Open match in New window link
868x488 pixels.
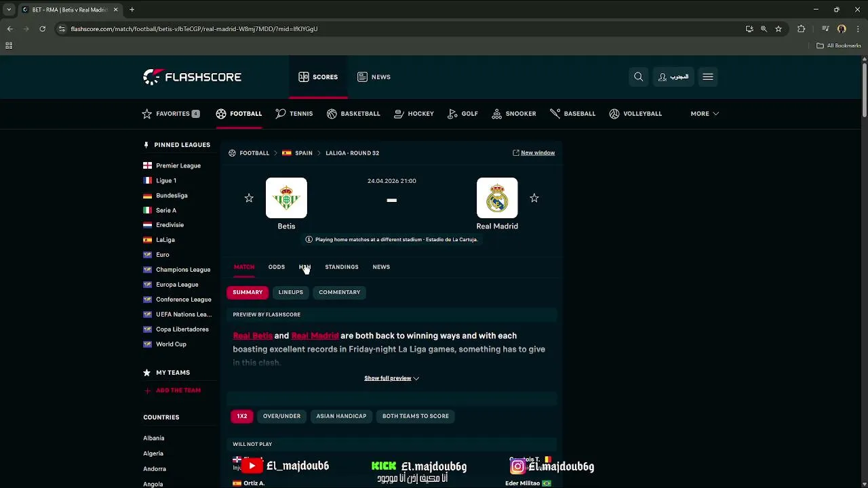pyautogui.click(x=534, y=153)
